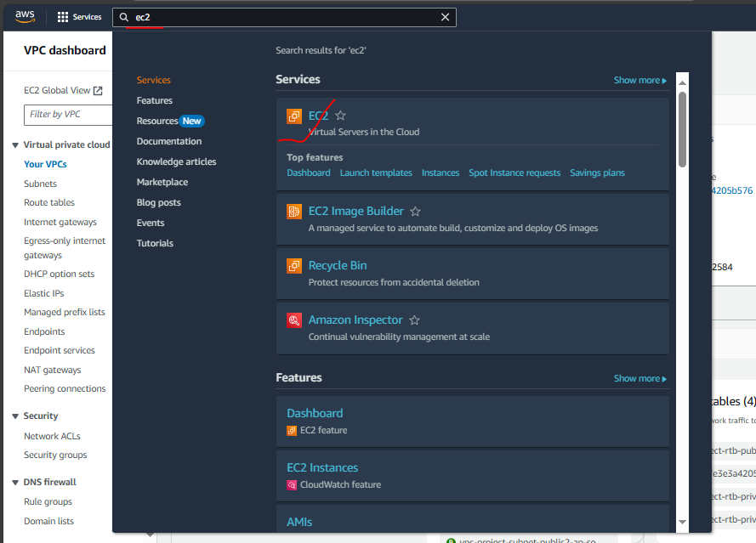Open DNS firewall Rule groups
This screenshot has width=756, height=543.
point(48,502)
